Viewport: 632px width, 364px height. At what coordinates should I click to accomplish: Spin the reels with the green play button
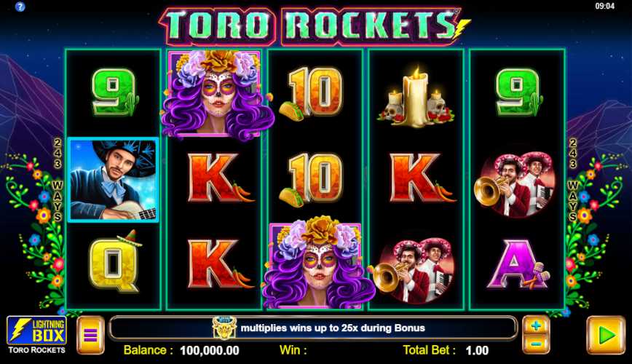click(606, 335)
